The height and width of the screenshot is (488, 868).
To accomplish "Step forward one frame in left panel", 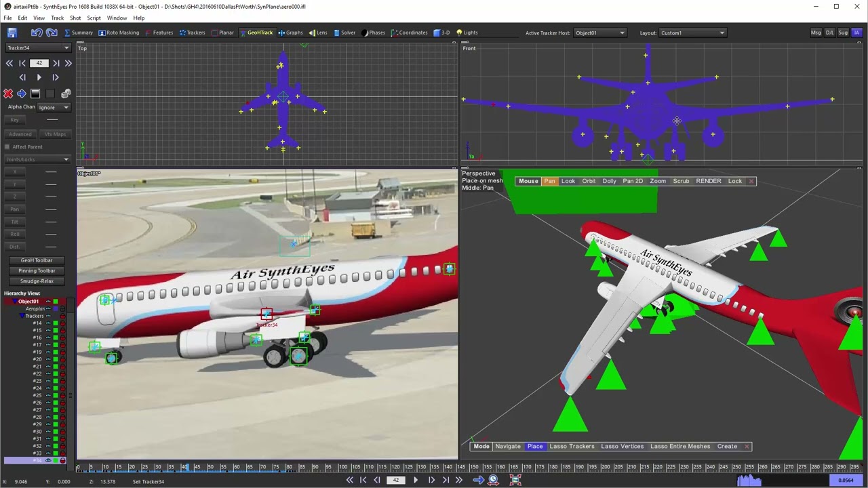I will coord(56,77).
